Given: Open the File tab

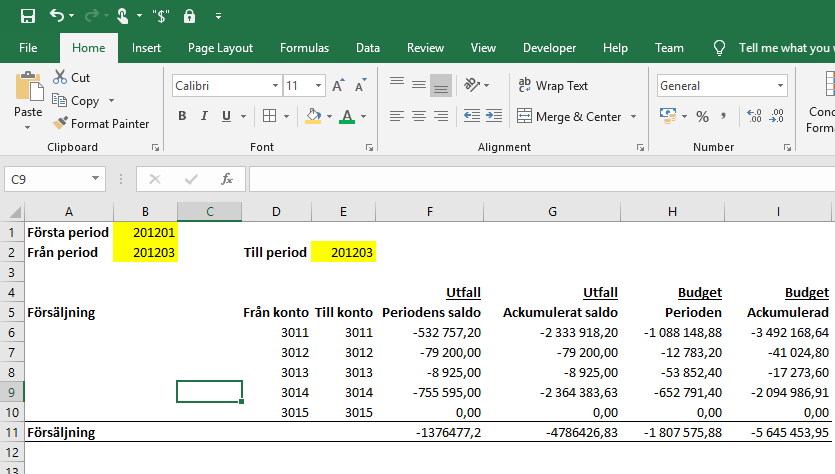Looking at the screenshot, I should pyautogui.click(x=28, y=48).
